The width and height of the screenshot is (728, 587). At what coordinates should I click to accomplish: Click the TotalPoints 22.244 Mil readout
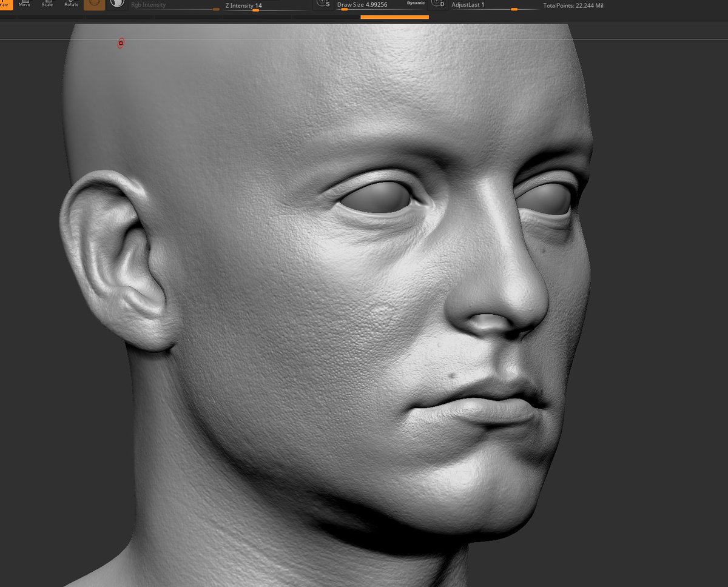click(x=573, y=5)
